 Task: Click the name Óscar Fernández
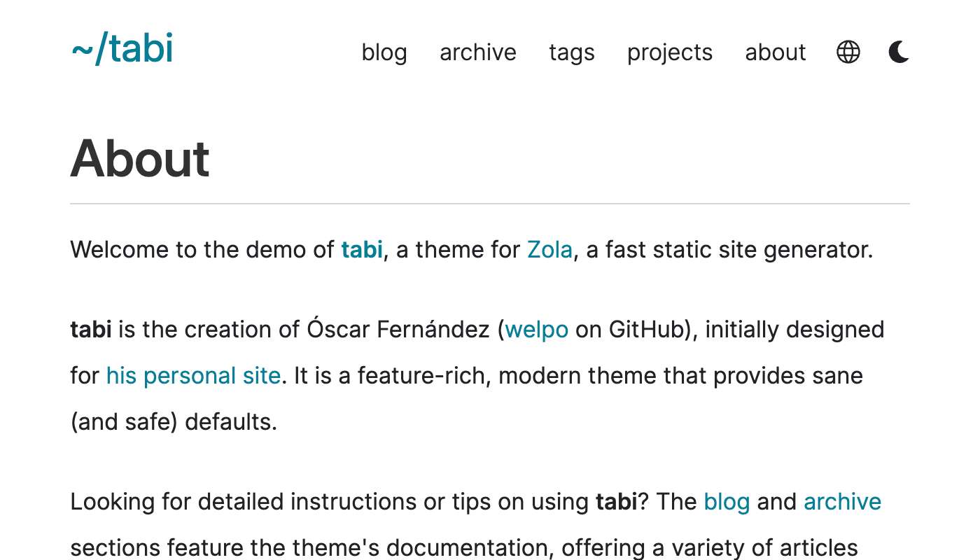[398, 330]
